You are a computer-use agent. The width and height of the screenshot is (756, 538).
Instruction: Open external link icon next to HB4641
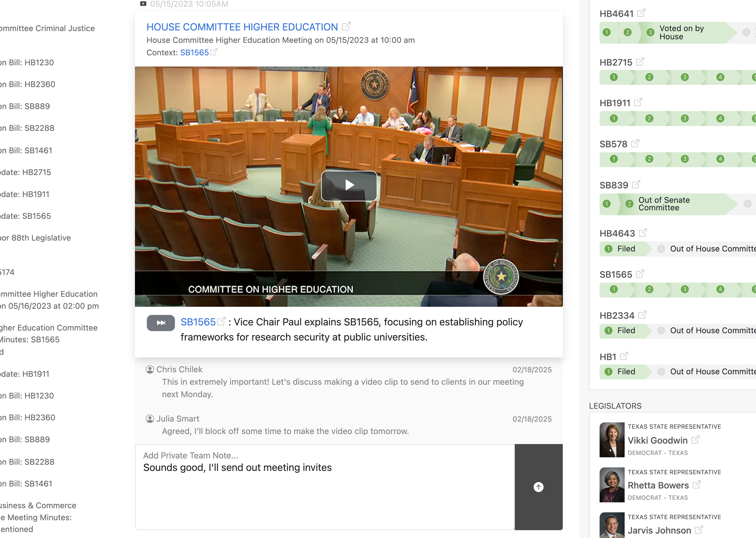coord(641,13)
